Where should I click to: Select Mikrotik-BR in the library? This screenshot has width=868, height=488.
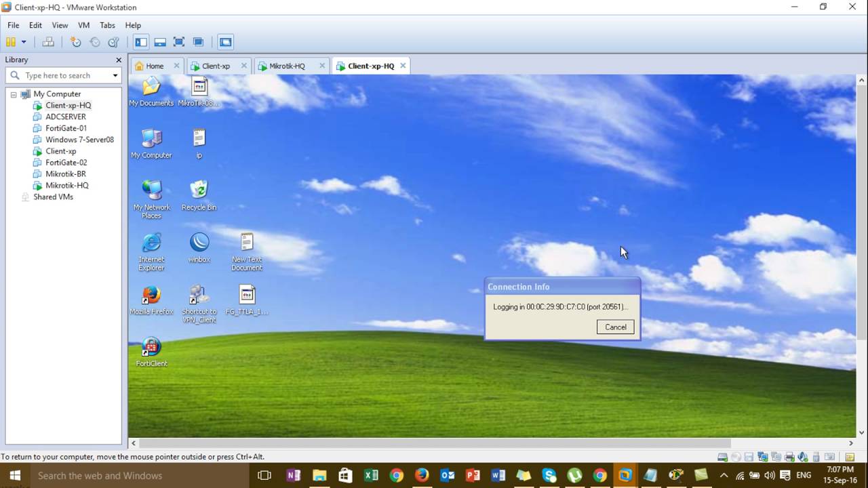tap(65, 174)
